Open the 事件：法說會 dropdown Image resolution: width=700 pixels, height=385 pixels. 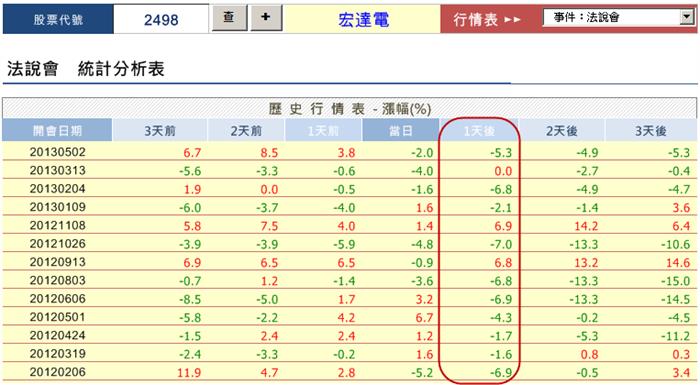click(x=618, y=17)
